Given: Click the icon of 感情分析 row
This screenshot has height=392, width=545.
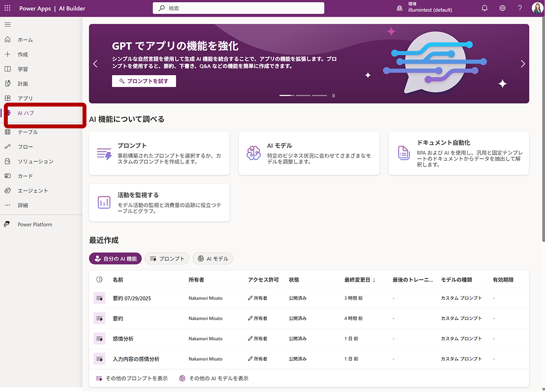Looking at the screenshot, I should [99, 339].
